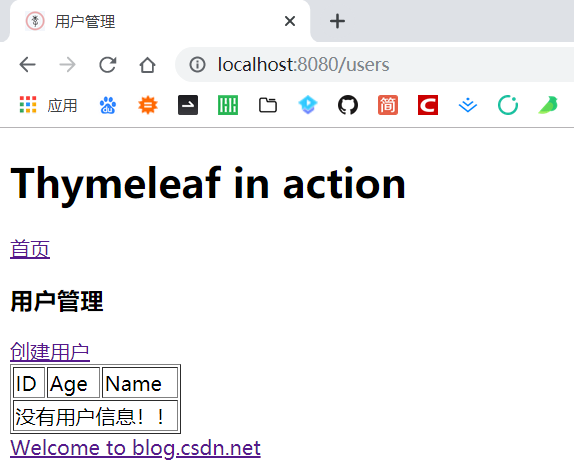The image size is (574, 476).
Task: Open the browser home page
Action: pos(148,65)
